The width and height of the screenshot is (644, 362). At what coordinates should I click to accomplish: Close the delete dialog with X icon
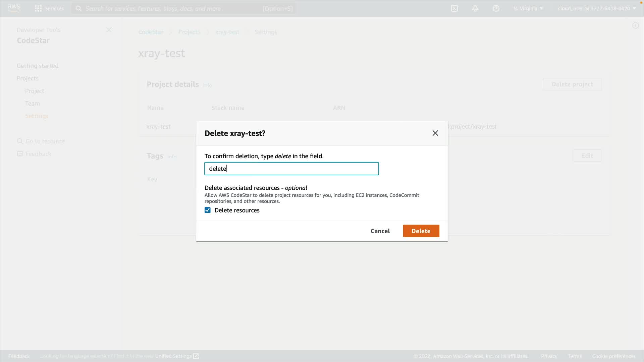pos(435,133)
